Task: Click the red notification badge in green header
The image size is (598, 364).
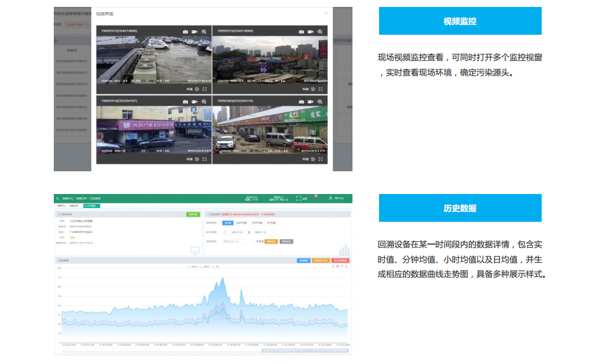Action: [316, 196]
